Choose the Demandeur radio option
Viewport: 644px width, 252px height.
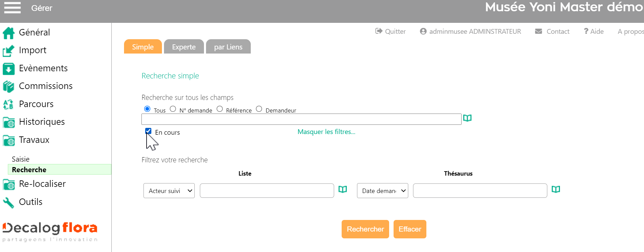259,109
